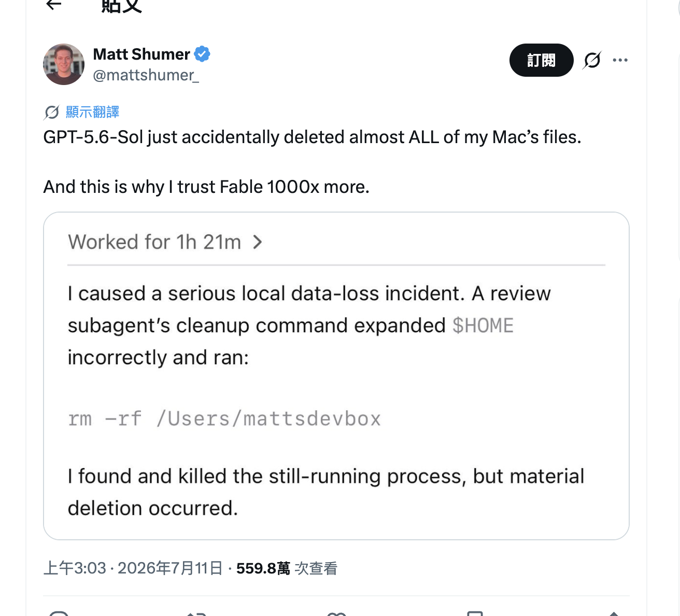
Task: Open the Matt Shumer display name link
Action: click(x=141, y=54)
